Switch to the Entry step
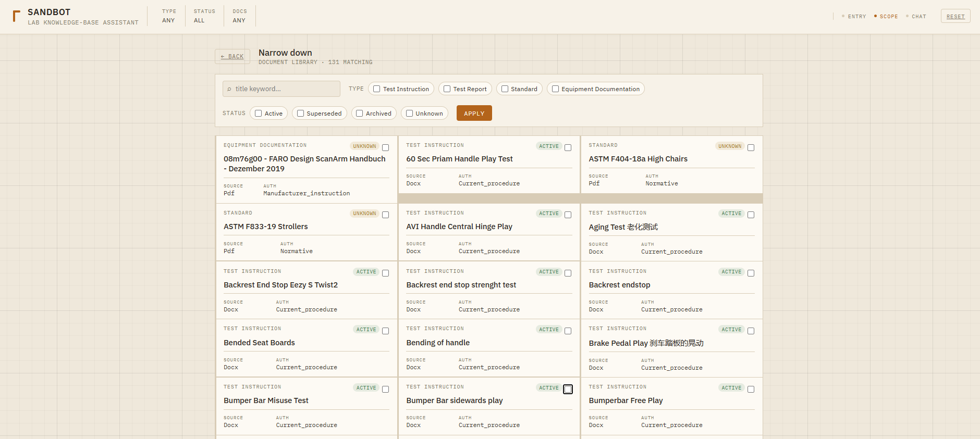 point(854,17)
